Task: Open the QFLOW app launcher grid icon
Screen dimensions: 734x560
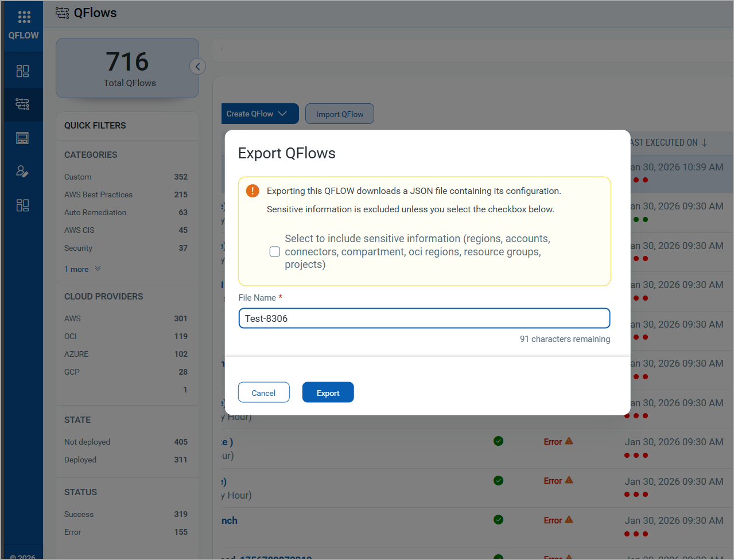Action: [x=24, y=17]
